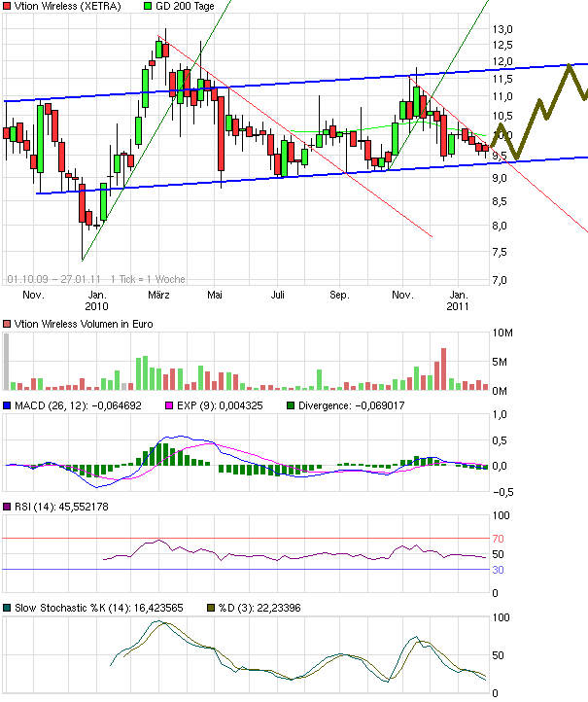The width and height of the screenshot is (588, 702).
Task: Click the olive projected zigzag price line
Action: click(x=540, y=111)
